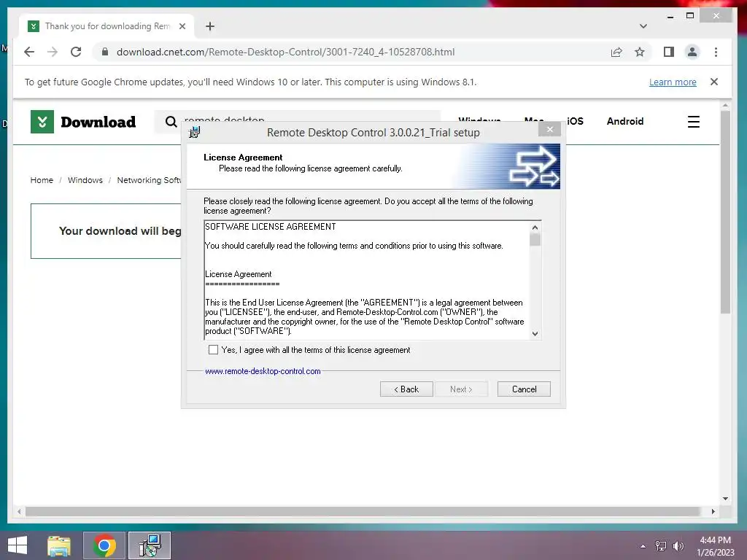Image resolution: width=747 pixels, height=560 pixels.
Task: Maximize the Chrome window
Action: coord(690,16)
